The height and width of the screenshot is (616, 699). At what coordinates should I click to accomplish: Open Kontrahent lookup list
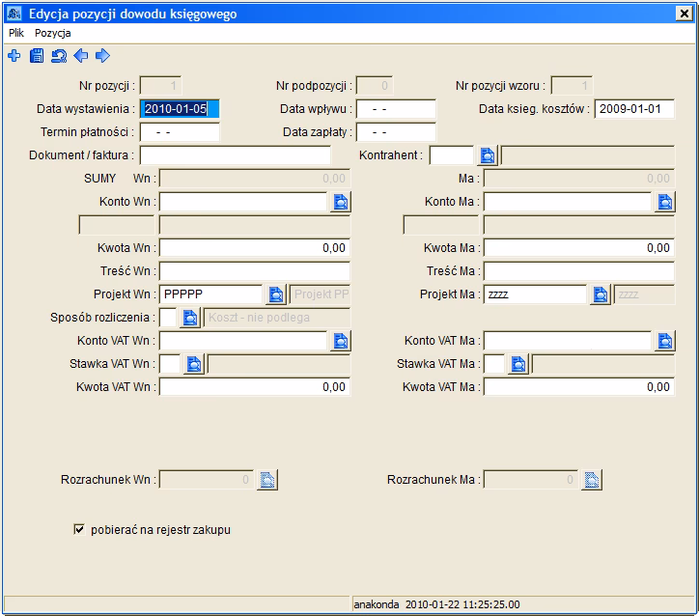click(x=488, y=155)
